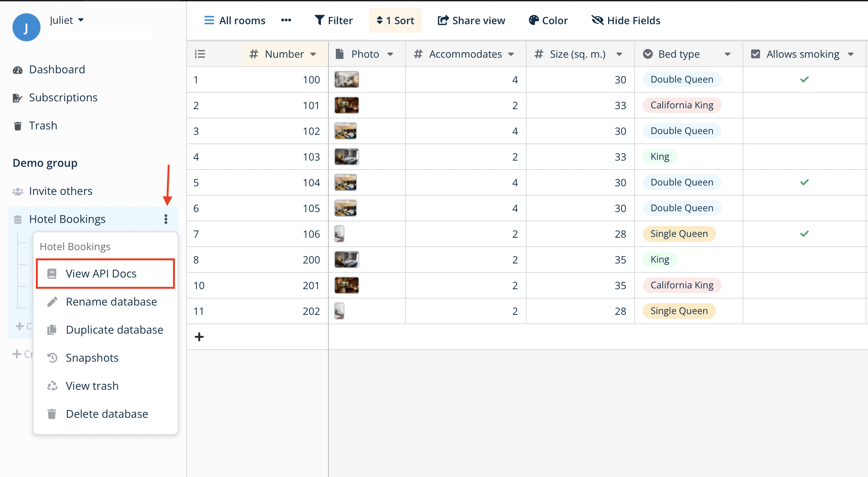Choose Snapshots from the context menu
Image resolution: width=868 pixels, height=477 pixels.
click(92, 358)
